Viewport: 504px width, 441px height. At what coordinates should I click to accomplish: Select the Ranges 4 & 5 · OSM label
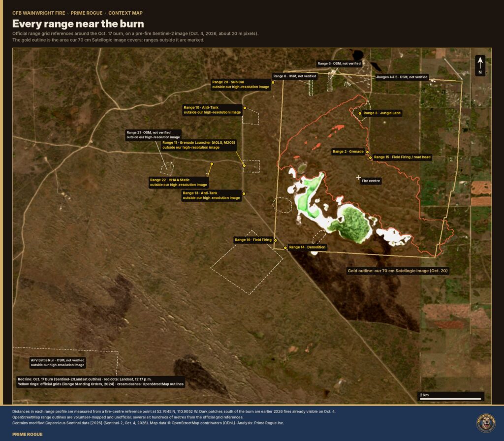point(402,77)
